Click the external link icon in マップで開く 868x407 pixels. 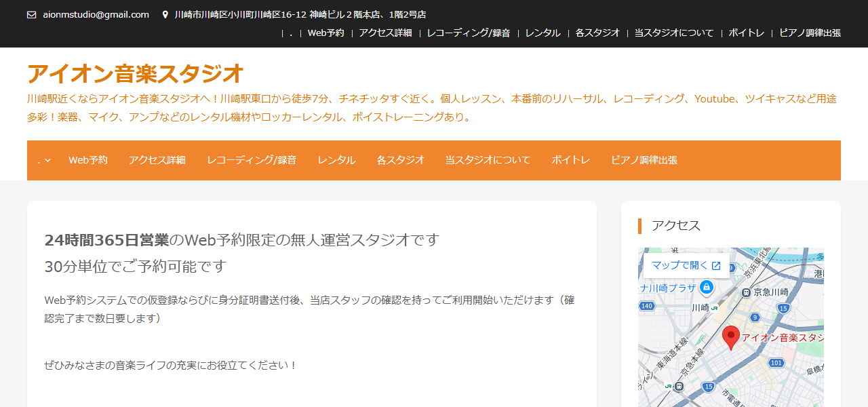[716, 266]
